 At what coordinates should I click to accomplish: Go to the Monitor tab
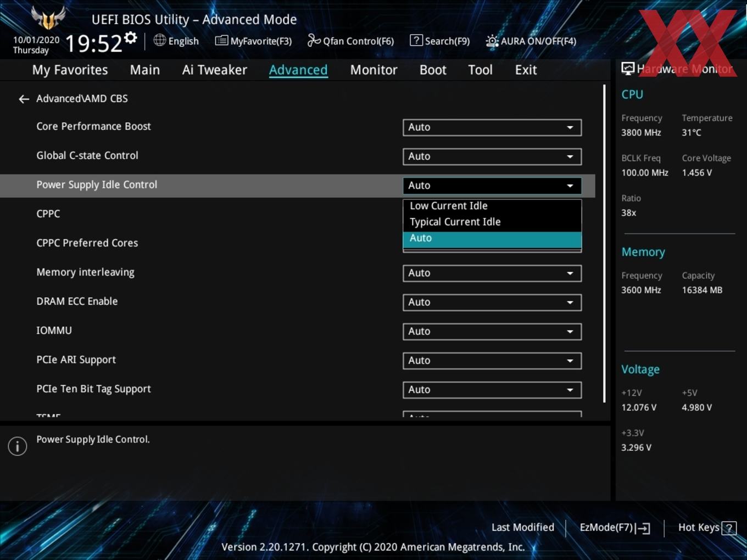374,70
